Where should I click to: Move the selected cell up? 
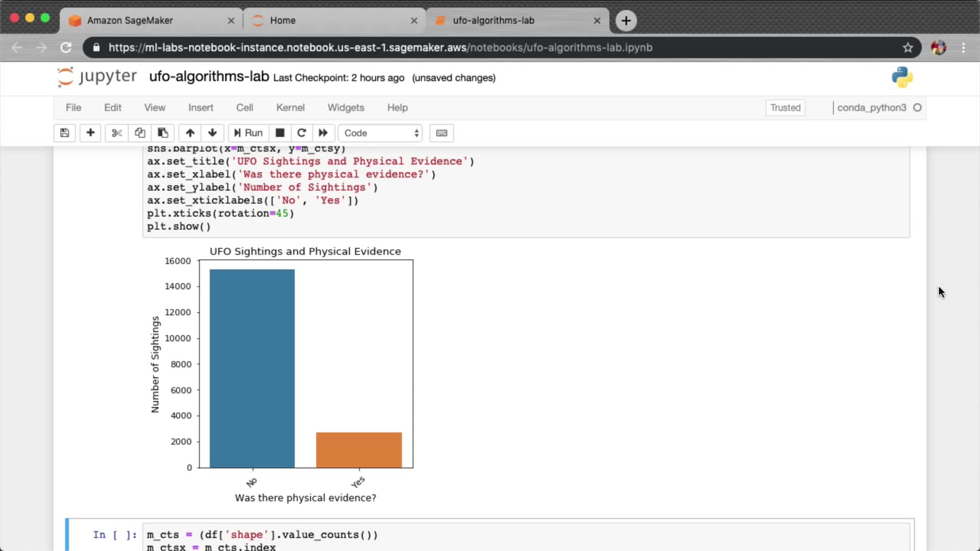[190, 133]
